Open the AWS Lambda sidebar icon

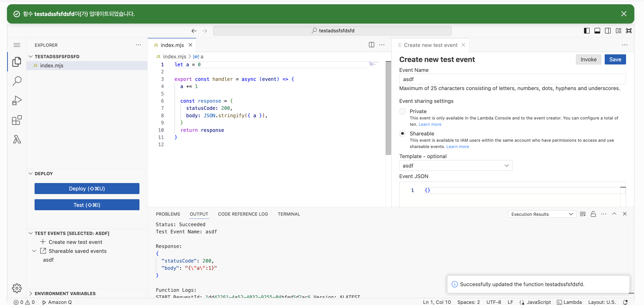[x=17, y=139]
